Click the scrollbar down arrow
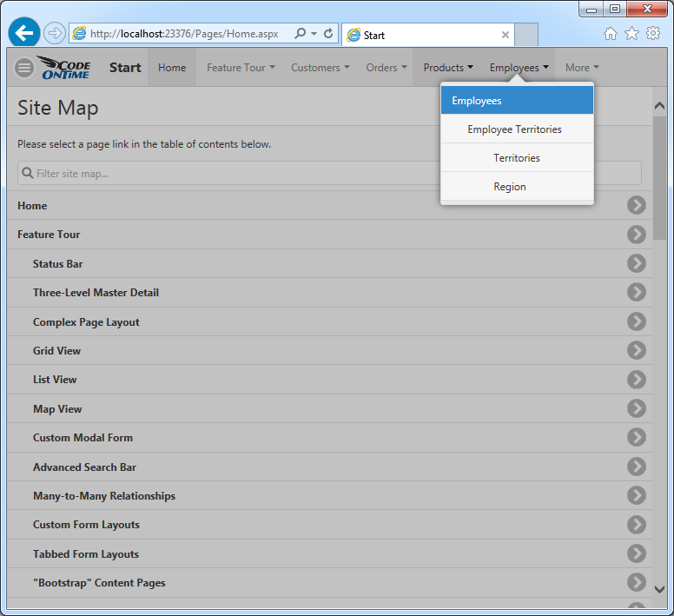The image size is (674, 616). pyautogui.click(x=659, y=589)
